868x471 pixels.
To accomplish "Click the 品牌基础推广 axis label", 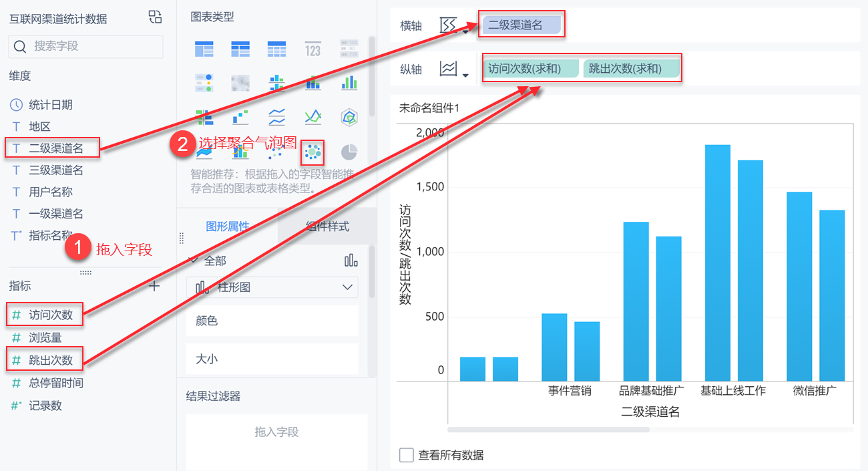I will point(652,391).
